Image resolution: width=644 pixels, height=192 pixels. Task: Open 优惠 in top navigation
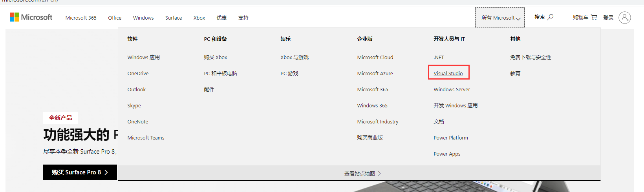point(221,18)
